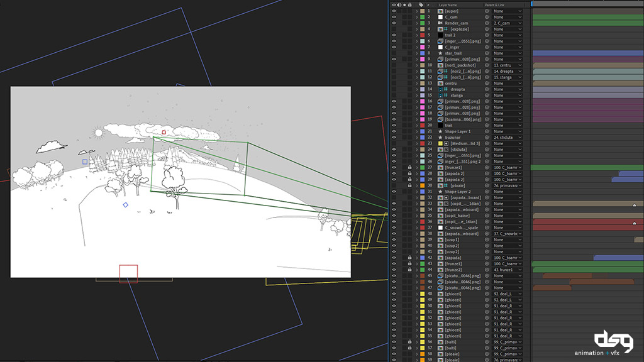Image resolution: width=644 pixels, height=362 pixels.
Task: Expand layer 22 buzunar properties
Action: (416, 137)
